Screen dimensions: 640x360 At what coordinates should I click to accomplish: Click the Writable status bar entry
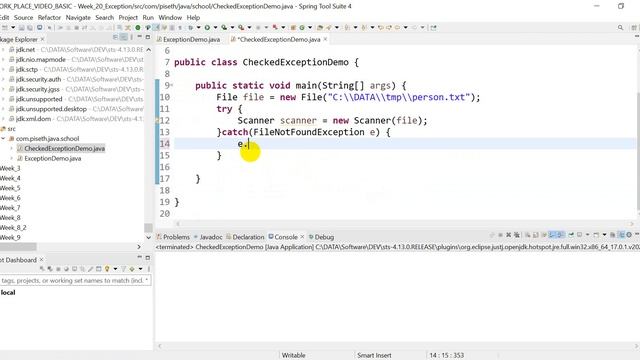pyautogui.click(x=293, y=355)
